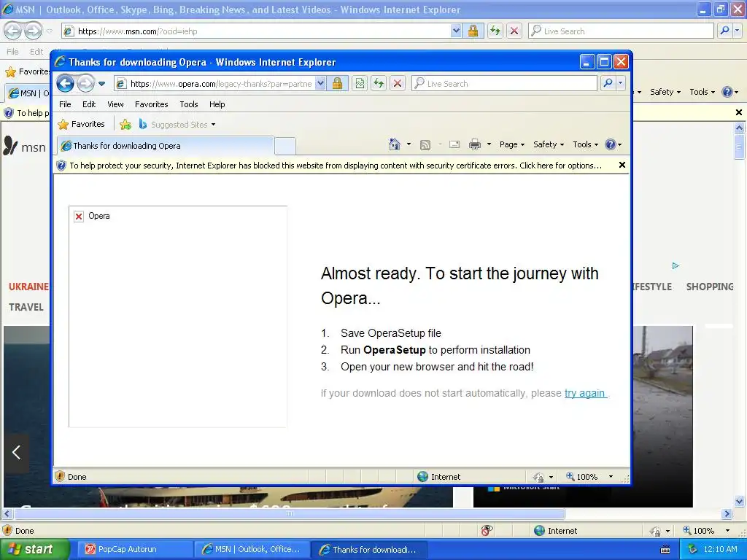747x560 pixels.
Task: Open Safety menu in Opera window
Action: pyautogui.click(x=549, y=144)
